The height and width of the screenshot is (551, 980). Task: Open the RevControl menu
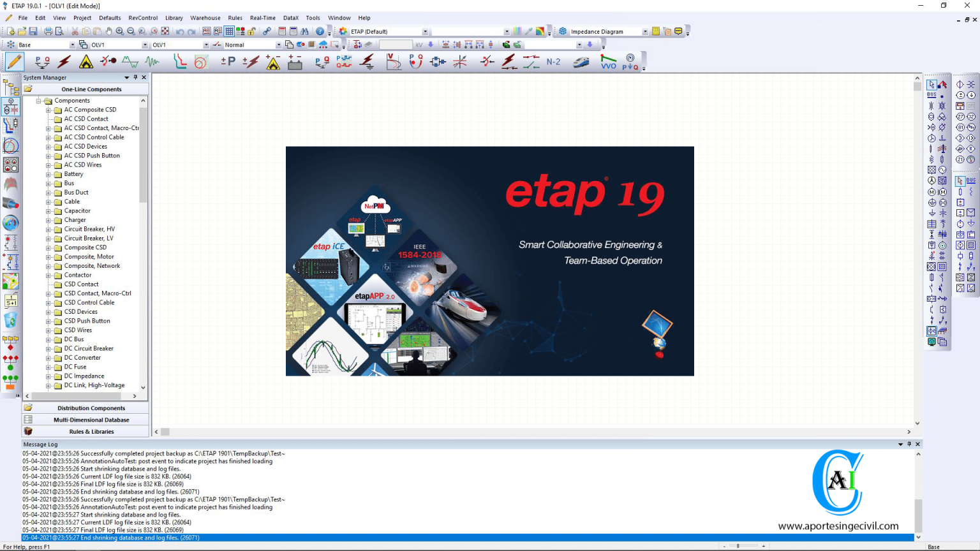coord(143,18)
